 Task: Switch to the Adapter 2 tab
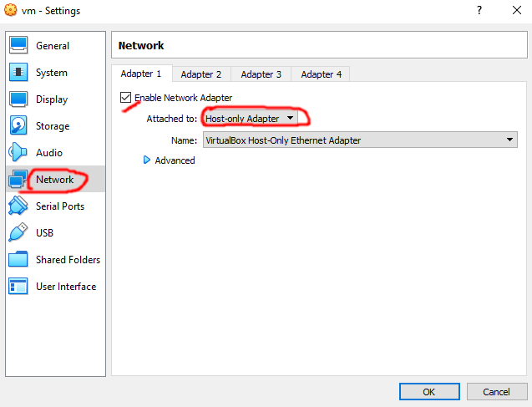tap(201, 74)
